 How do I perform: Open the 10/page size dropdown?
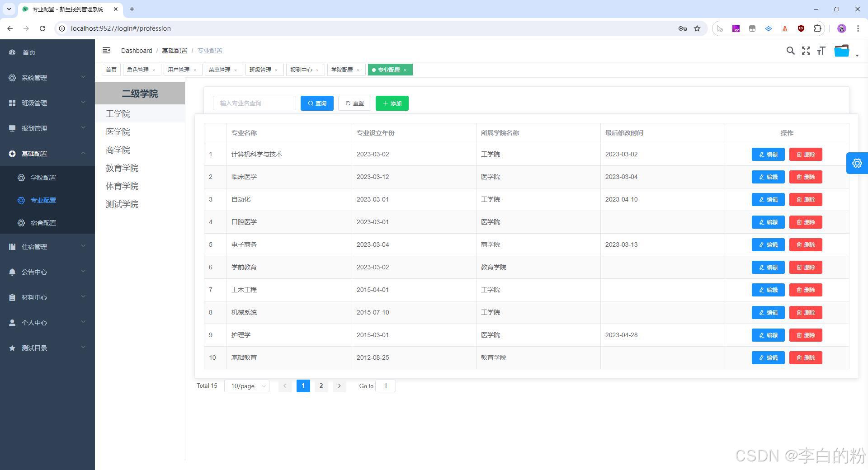point(247,386)
